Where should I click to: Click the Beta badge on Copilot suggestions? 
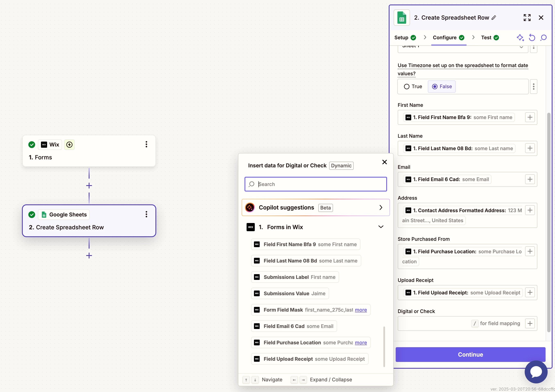click(325, 208)
